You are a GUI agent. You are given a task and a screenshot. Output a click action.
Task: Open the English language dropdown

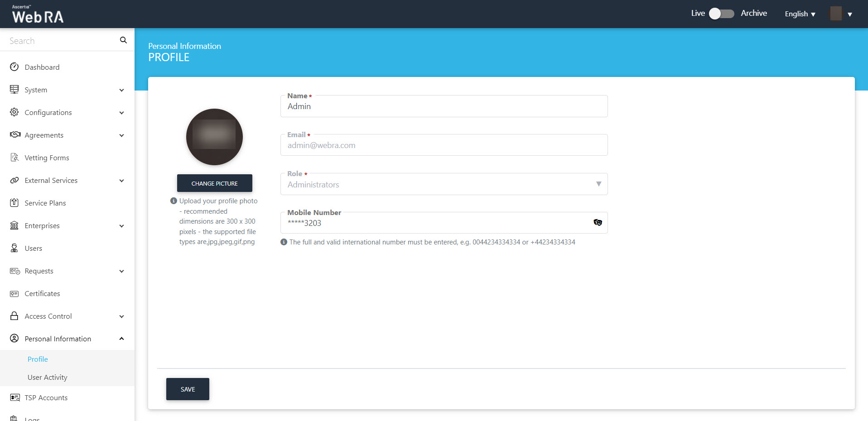pyautogui.click(x=800, y=14)
